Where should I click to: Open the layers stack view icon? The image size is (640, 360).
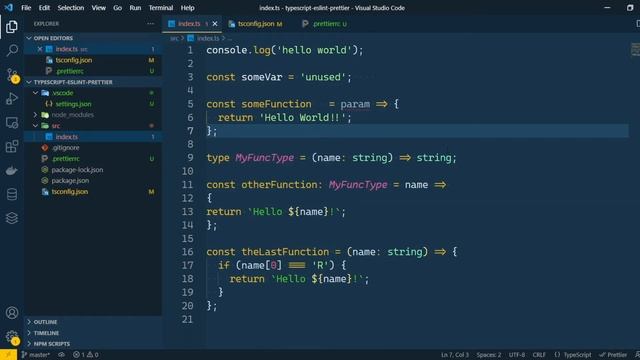pyautogui.click(x=12, y=218)
